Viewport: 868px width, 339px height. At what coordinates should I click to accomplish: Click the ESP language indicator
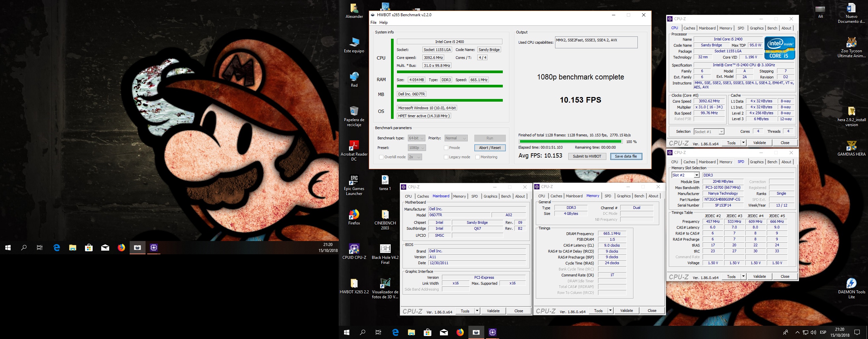[823, 332]
